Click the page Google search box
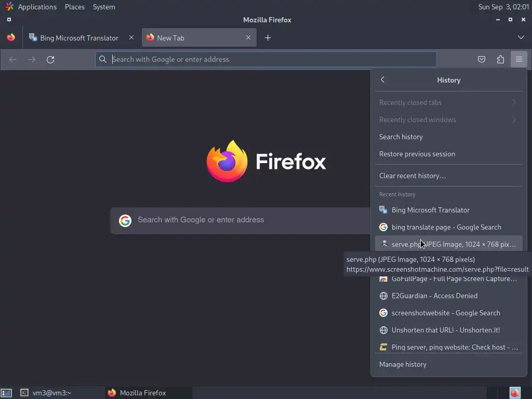 point(240,220)
